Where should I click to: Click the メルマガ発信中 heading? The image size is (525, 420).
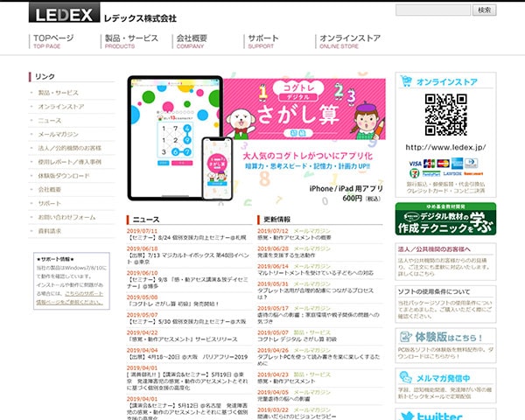pyautogui.click(x=443, y=378)
